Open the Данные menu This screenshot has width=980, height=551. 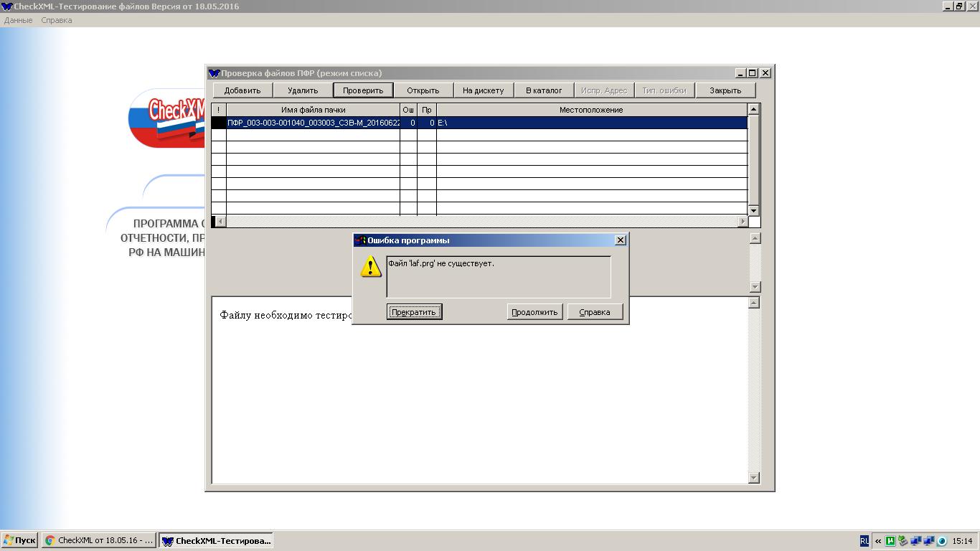tap(18, 20)
